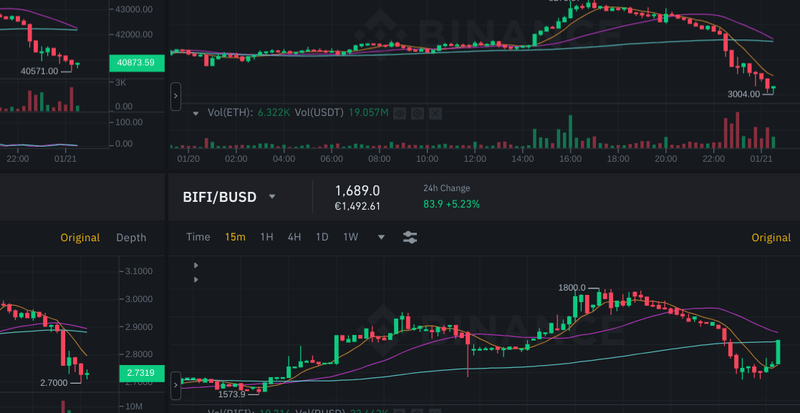Image resolution: width=800 pixels, height=413 pixels.
Task: Choose the 1D chart interval
Action: pos(322,237)
